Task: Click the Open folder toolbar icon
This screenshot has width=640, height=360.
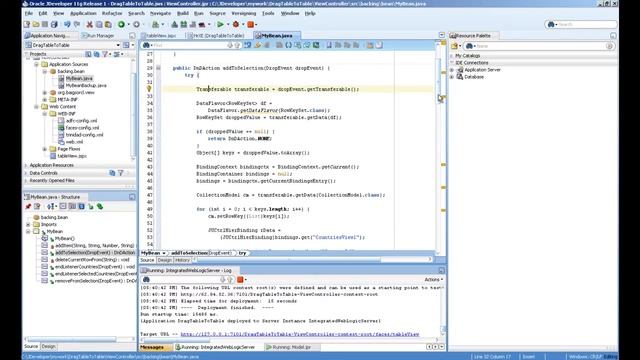Action: (x=36, y=24)
